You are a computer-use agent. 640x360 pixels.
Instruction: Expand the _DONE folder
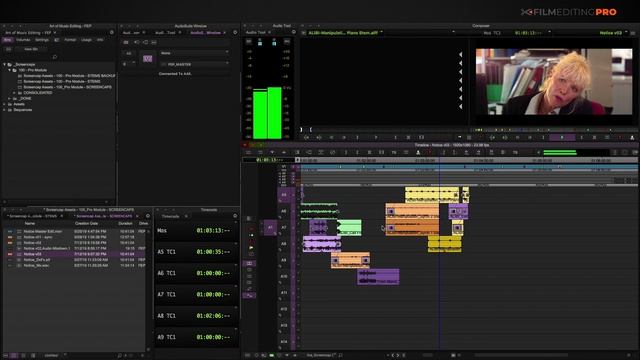[9, 99]
